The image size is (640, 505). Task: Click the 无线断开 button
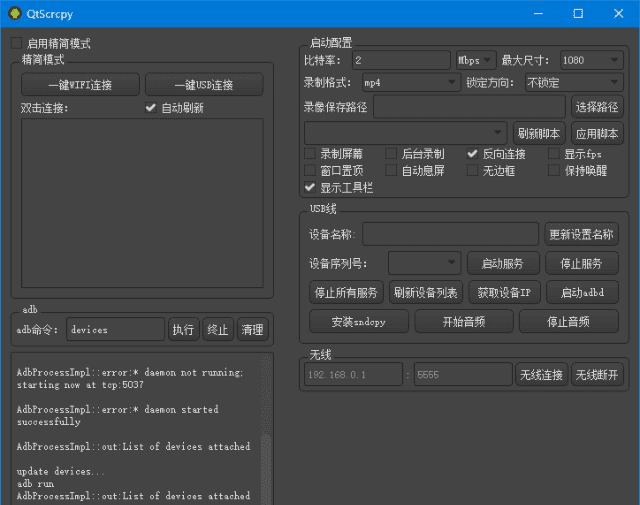point(597,374)
